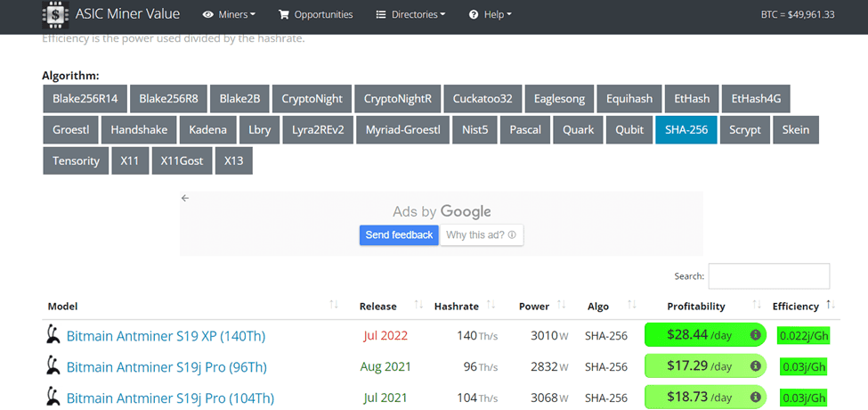868x410 pixels.
Task: Open the Opportunities page
Action: 315,15
